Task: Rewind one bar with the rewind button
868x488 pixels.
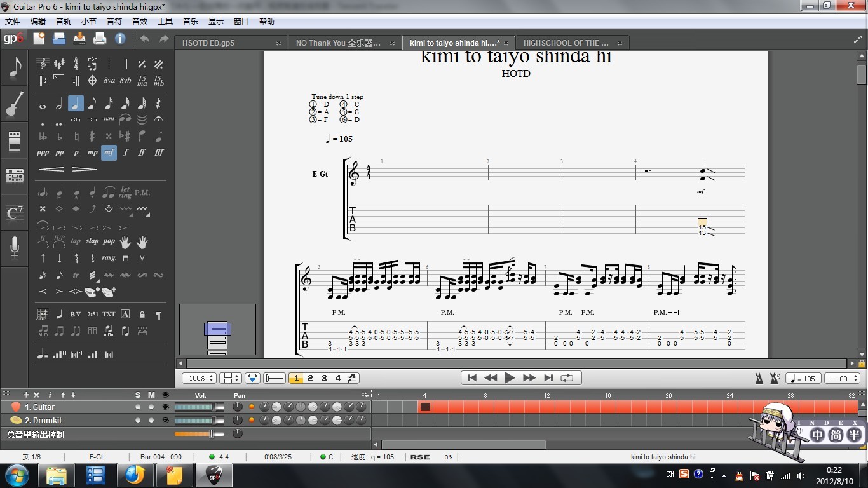Action: (x=491, y=377)
